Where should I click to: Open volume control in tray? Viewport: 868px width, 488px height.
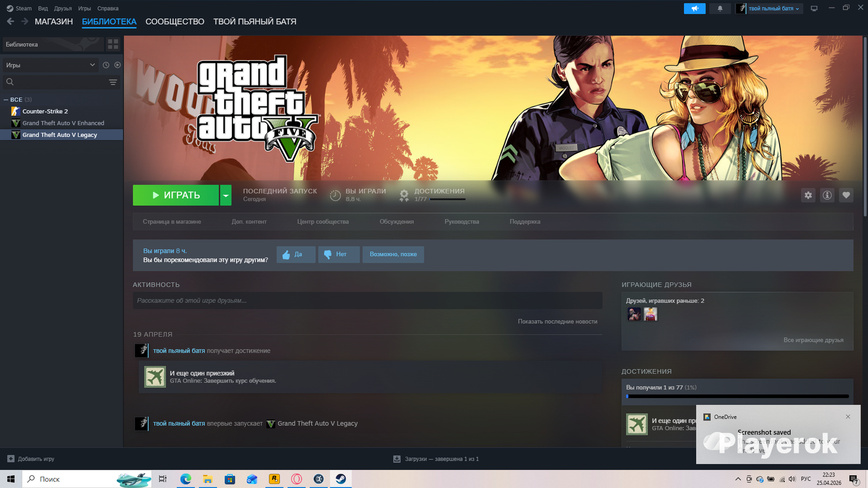[792, 479]
